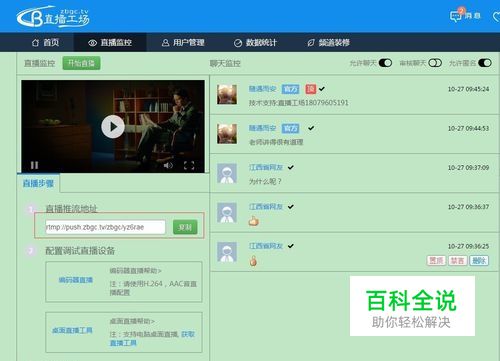Click the checkmark on the 09:44:53 message
500x361 pixels.
(x=311, y=128)
